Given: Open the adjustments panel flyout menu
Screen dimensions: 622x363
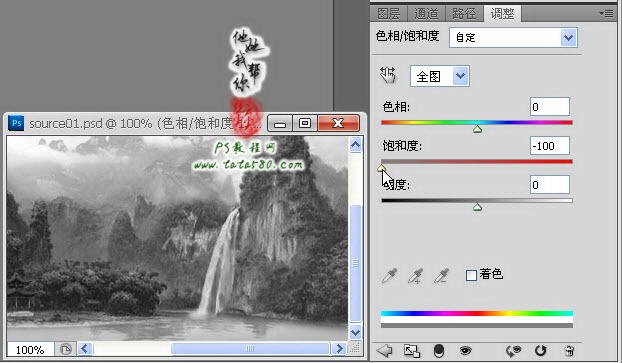Looking at the screenshot, I should pyautogui.click(x=606, y=13).
